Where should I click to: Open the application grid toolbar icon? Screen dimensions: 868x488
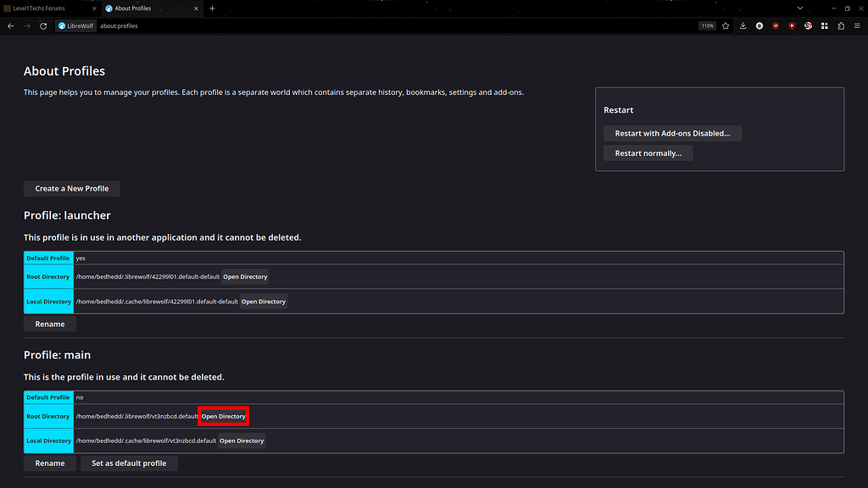pos(824,25)
